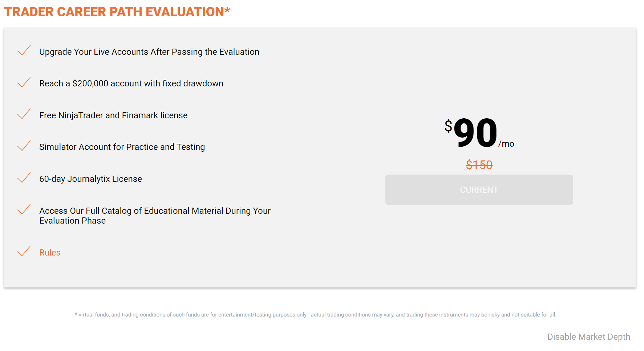Click Free NinjaTrader and Finamark license text
The image size is (644, 351).
click(113, 115)
